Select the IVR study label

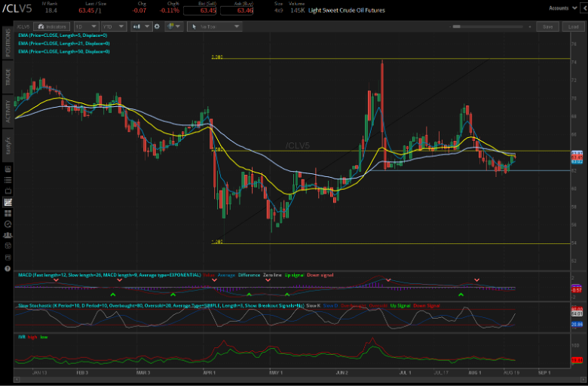point(21,338)
